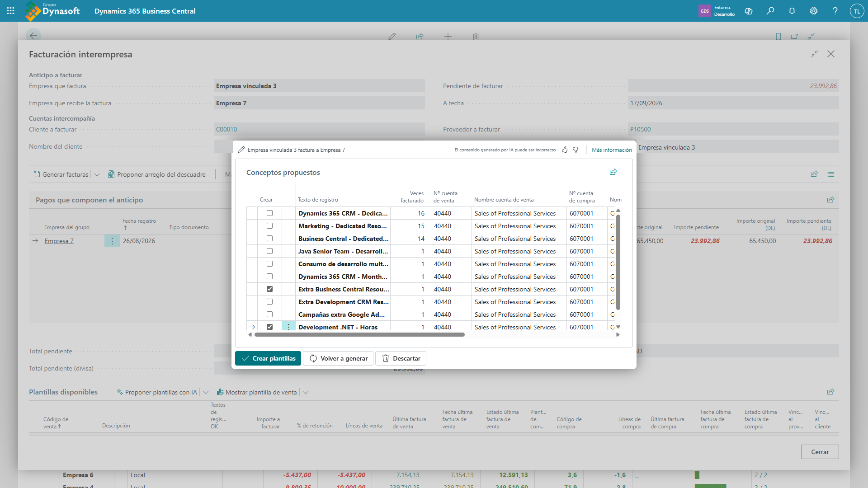The image size is (868, 488).
Task: Click Mostrar plantilla de venta action
Action: click(x=257, y=392)
